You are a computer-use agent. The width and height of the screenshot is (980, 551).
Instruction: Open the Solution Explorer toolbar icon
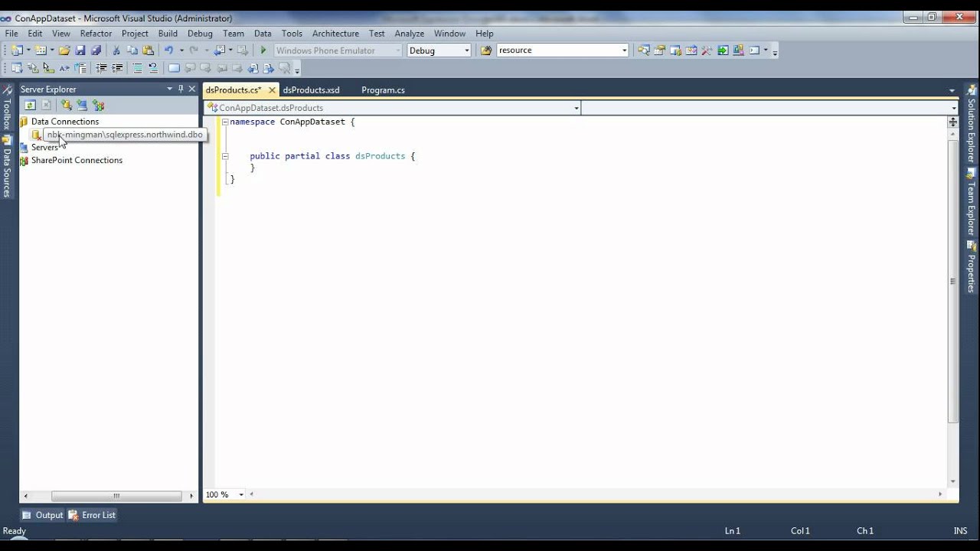(x=644, y=51)
